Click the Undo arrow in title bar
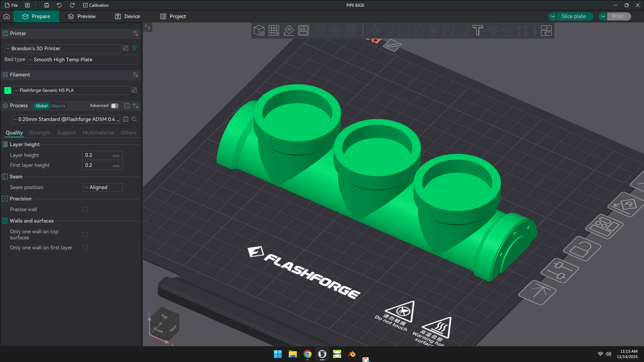This screenshot has width=644, height=362. click(x=59, y=5)
